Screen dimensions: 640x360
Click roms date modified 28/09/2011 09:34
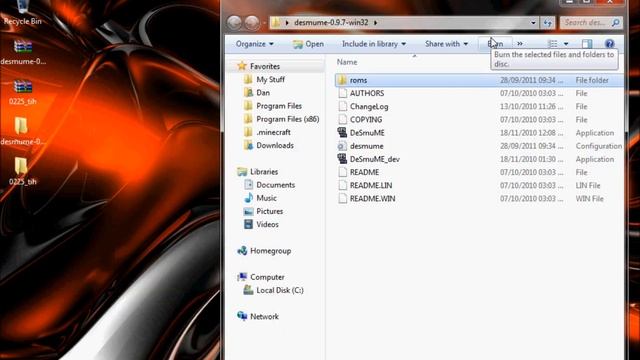pos(531,80)
